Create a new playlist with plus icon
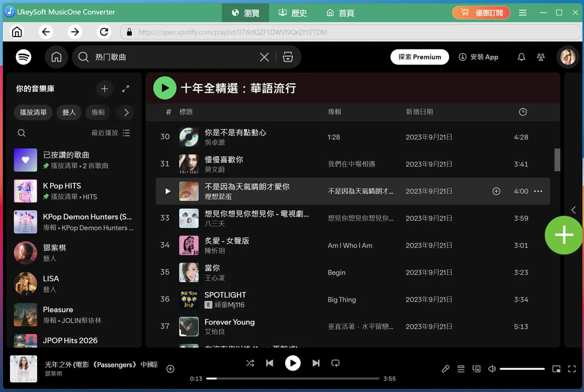This screenshot has height=392, width=584. click(x=104, y=89)
